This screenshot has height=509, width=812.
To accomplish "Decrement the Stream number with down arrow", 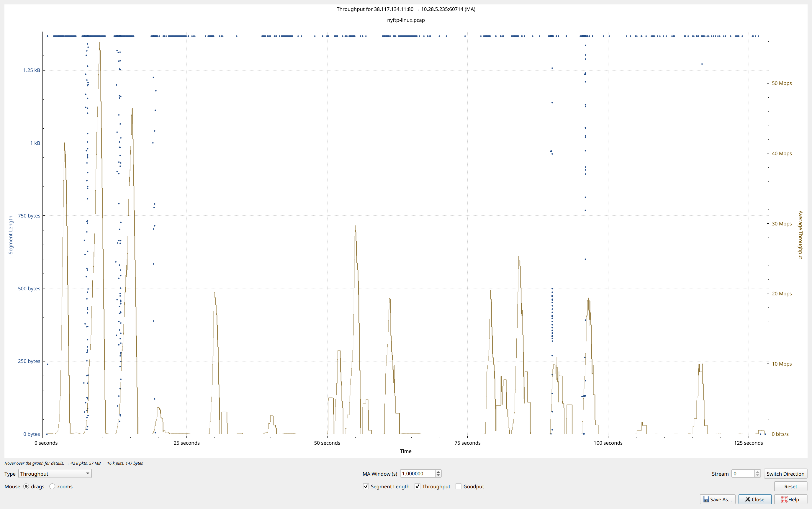I will [757, 476].
